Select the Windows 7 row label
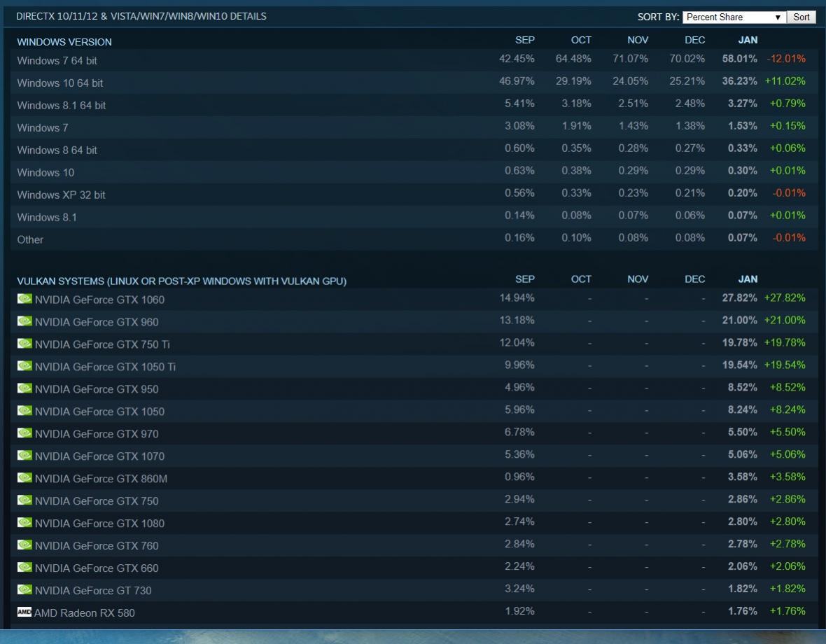This screenshot has width=826, height=644. 43,128
